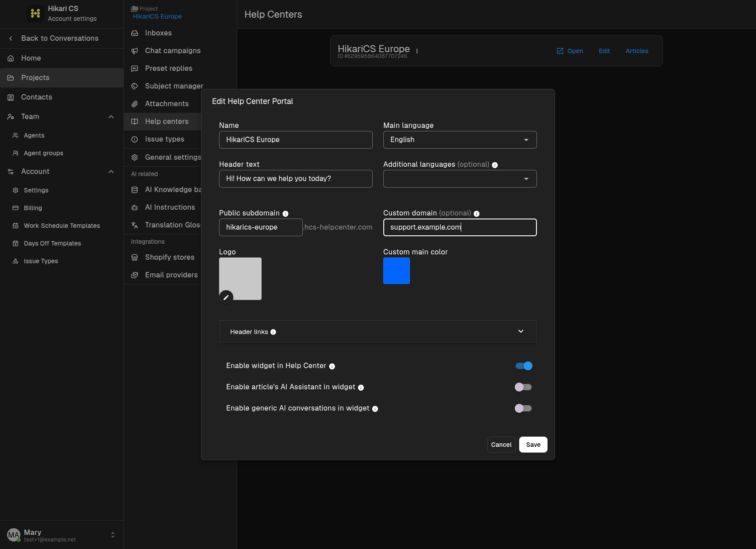Click the Attachments paperclip icon
The width and height of the screenshot is (756, 549).
[135, 104]
